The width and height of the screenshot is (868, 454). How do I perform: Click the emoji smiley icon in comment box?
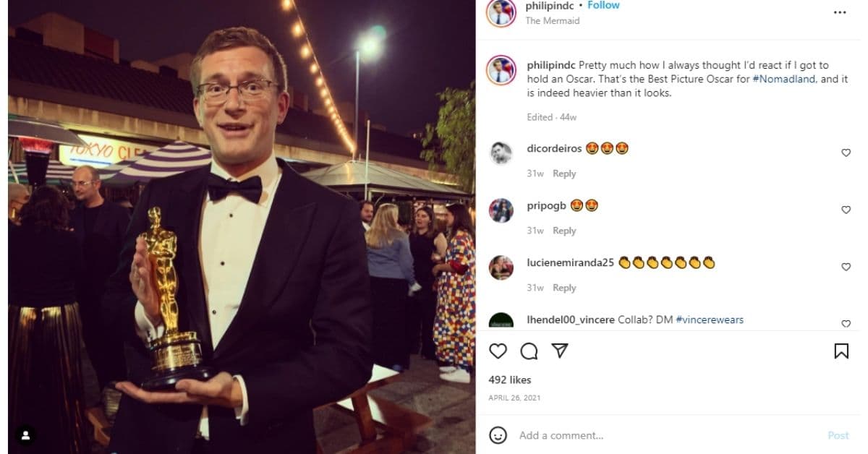click(498, 435)
